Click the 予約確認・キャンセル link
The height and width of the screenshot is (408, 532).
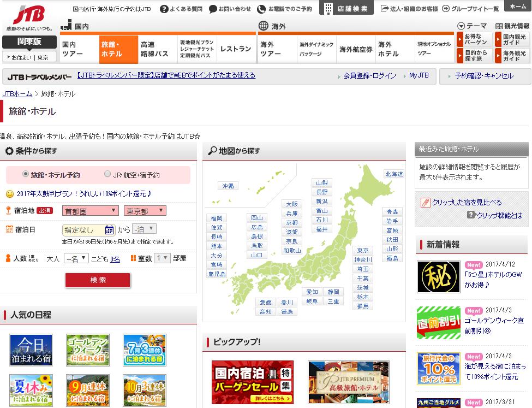484,76
